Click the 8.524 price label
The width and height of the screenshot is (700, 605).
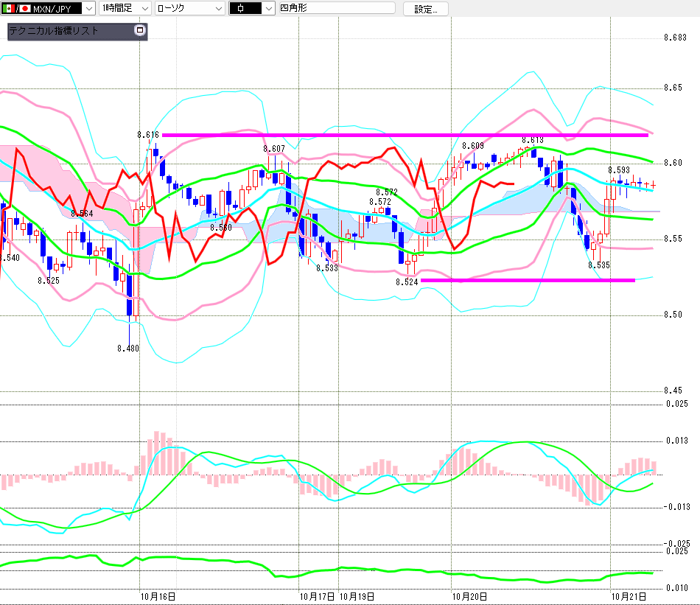coord(407,282)
